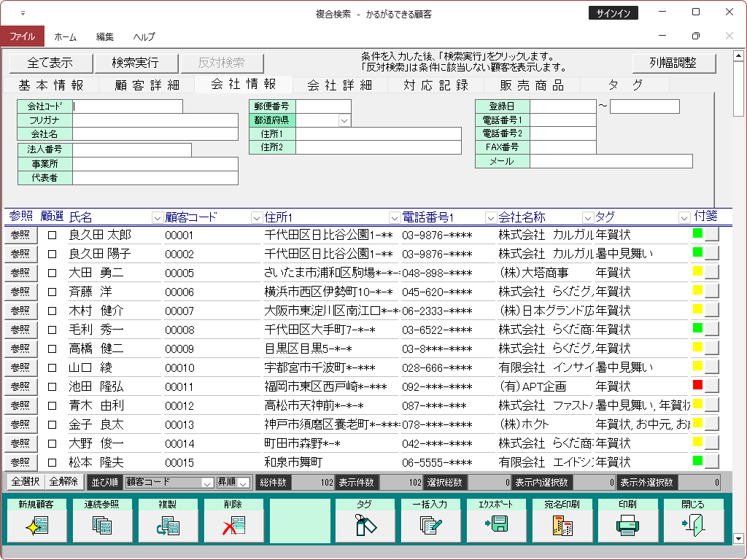This screenshot has height=560, width=747.
Task: Open the タグ tag icon button
Action: click(364, 524)
